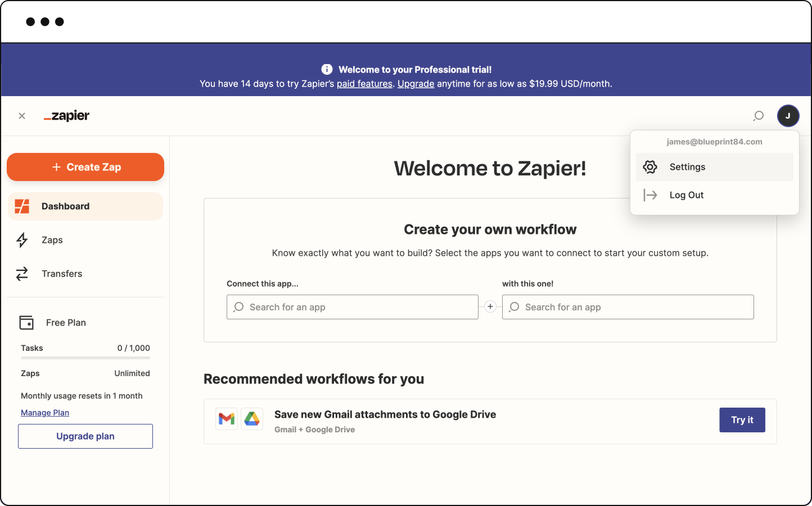
Task: Close the sidebar with the X icon
Action: coord(22,116)
